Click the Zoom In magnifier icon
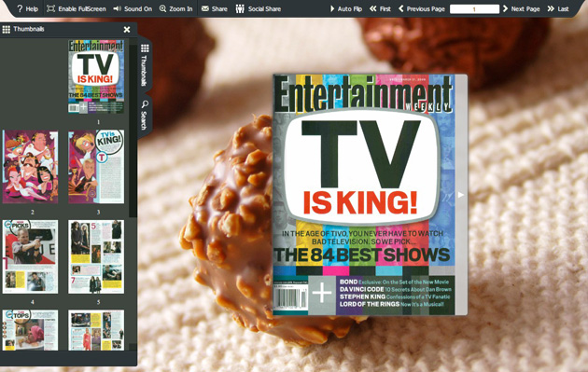The width and height of the screenshot is (588, 372). point(162,8)
